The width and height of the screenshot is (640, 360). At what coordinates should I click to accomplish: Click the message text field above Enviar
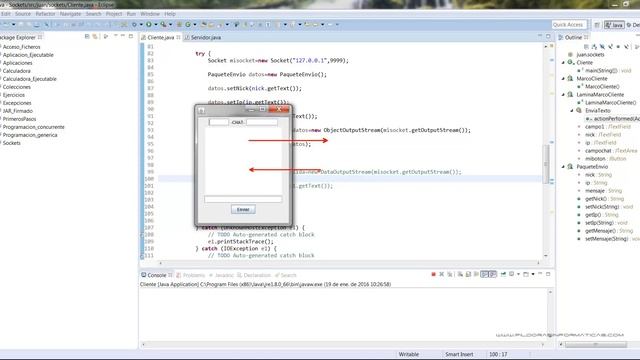point(243,199)
